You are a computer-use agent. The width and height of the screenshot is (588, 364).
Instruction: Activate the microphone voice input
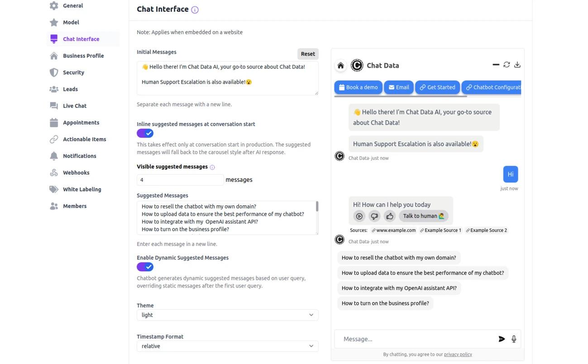514,339
